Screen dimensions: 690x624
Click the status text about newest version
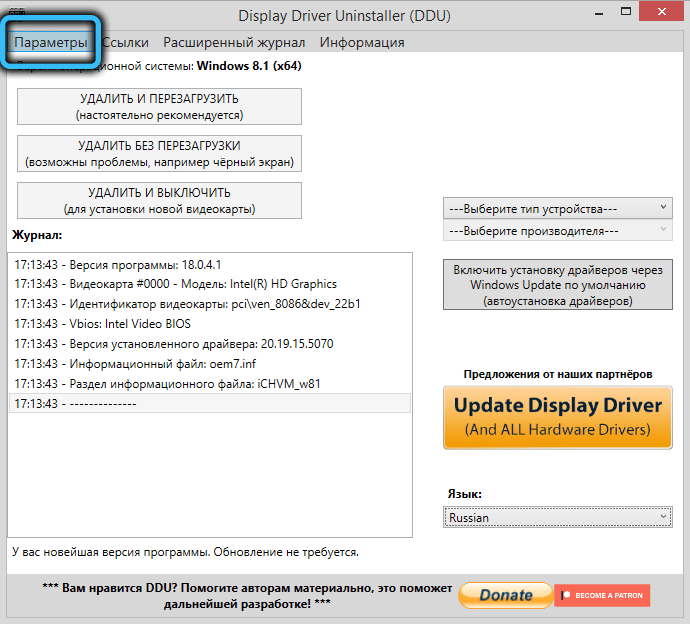[185, 552]
